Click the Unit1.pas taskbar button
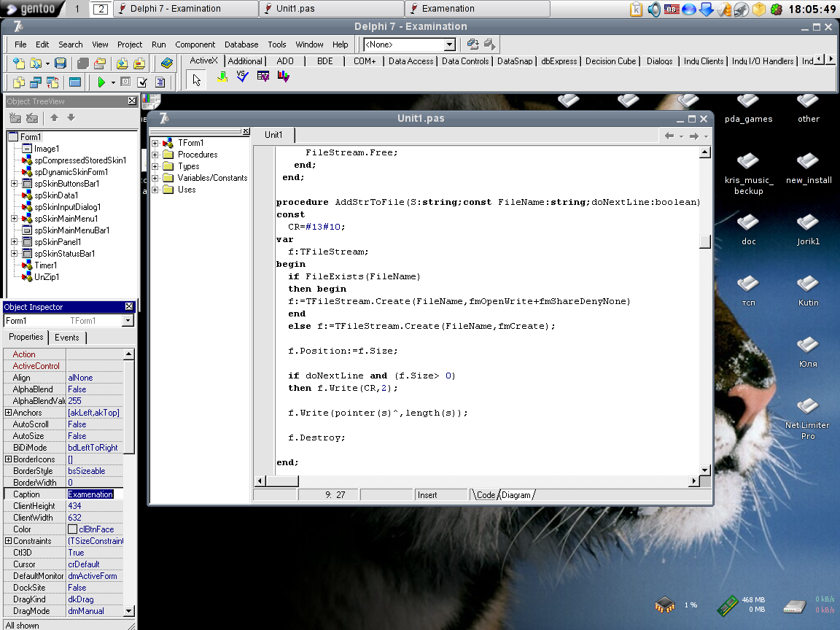The image size is (840, 630). [332, 9]
